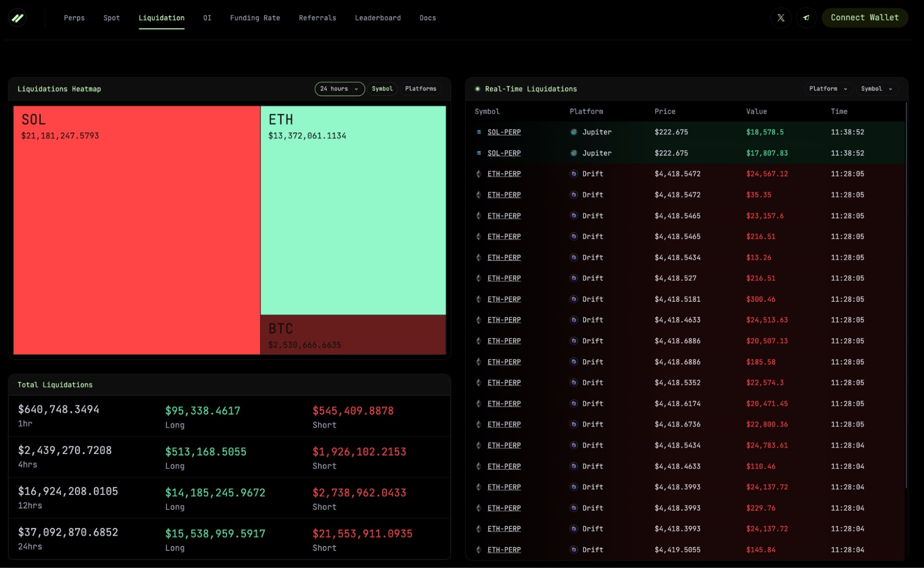Switch to the Funding Rate tab
The width and height of the screenshot is (924, 568).
click(255, 18)
